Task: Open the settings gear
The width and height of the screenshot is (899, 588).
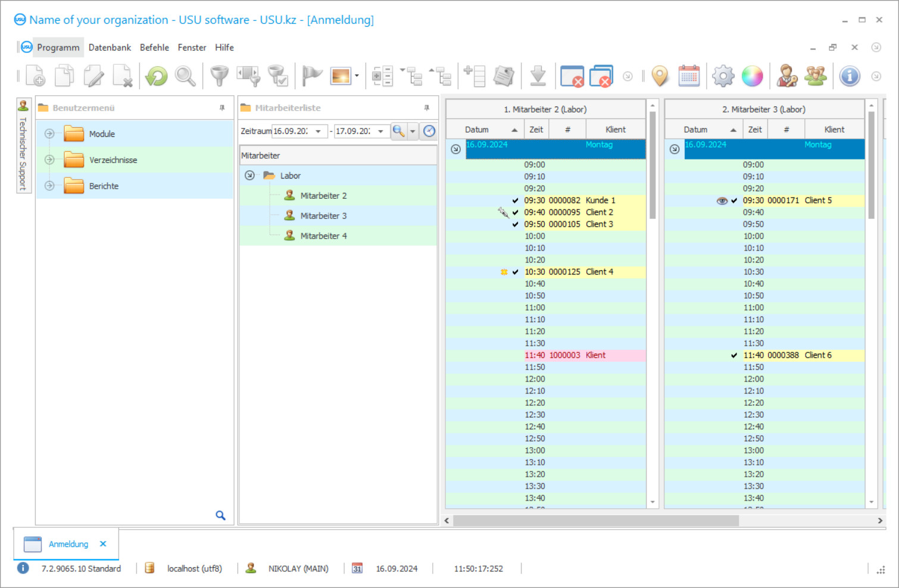Action: point(723,76)
